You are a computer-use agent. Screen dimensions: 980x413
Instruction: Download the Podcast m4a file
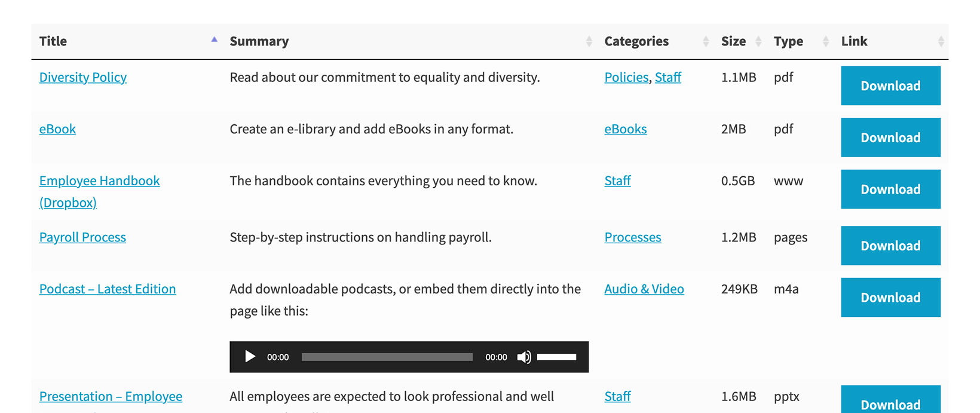(x=890, y=298)
